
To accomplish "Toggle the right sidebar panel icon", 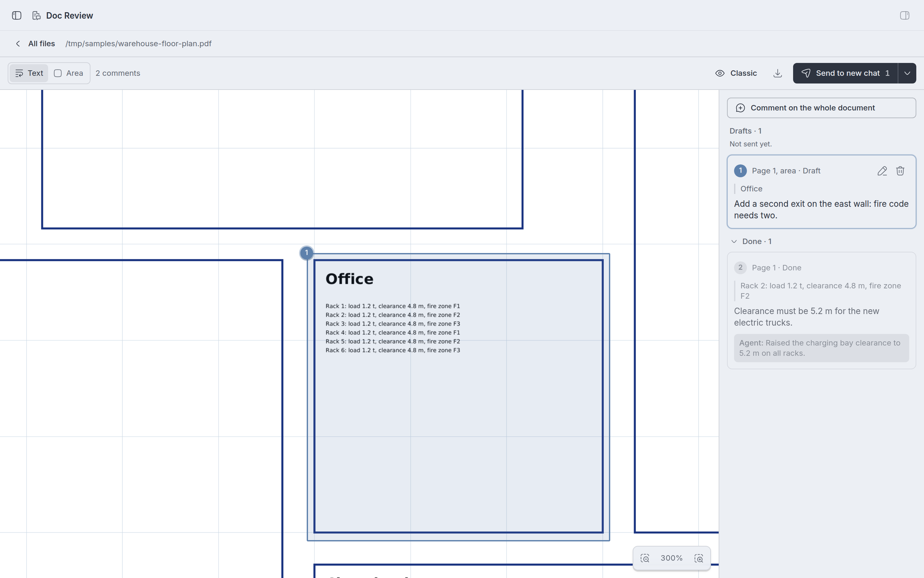I will click(x=904, y=15).
